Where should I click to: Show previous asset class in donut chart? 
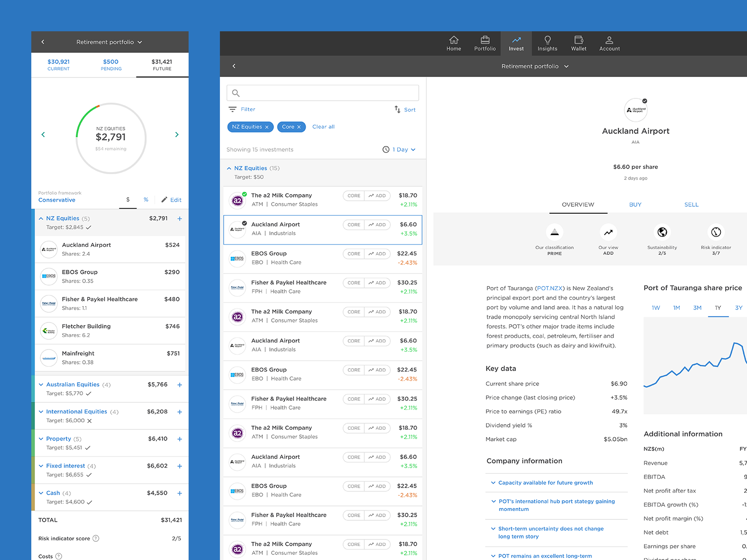click(43, 134)
